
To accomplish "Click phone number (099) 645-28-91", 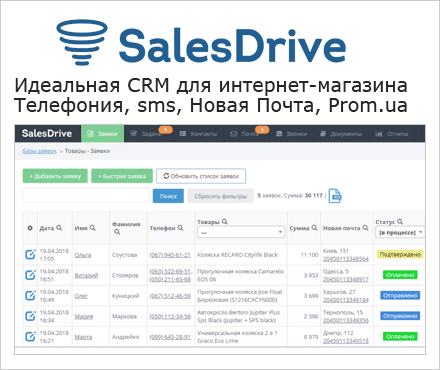I will (x=170, y=337).
